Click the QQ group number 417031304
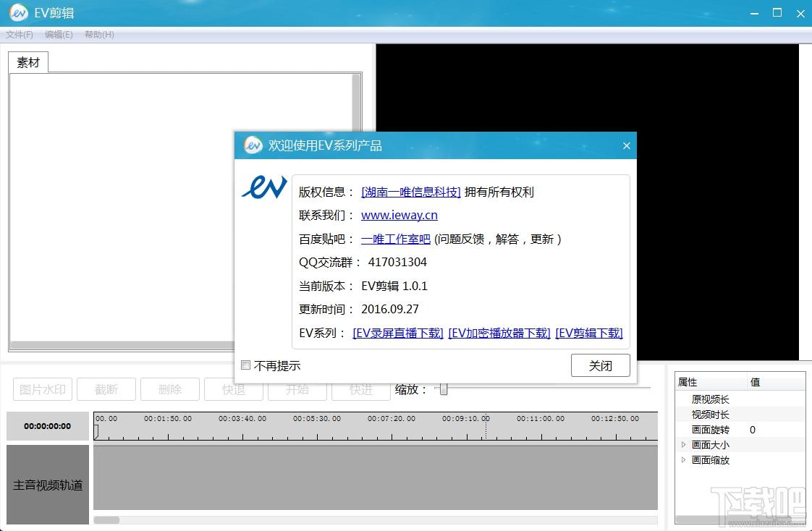Image resolution: width=812 pixels, height=531 pixels. tap(397, 263)
